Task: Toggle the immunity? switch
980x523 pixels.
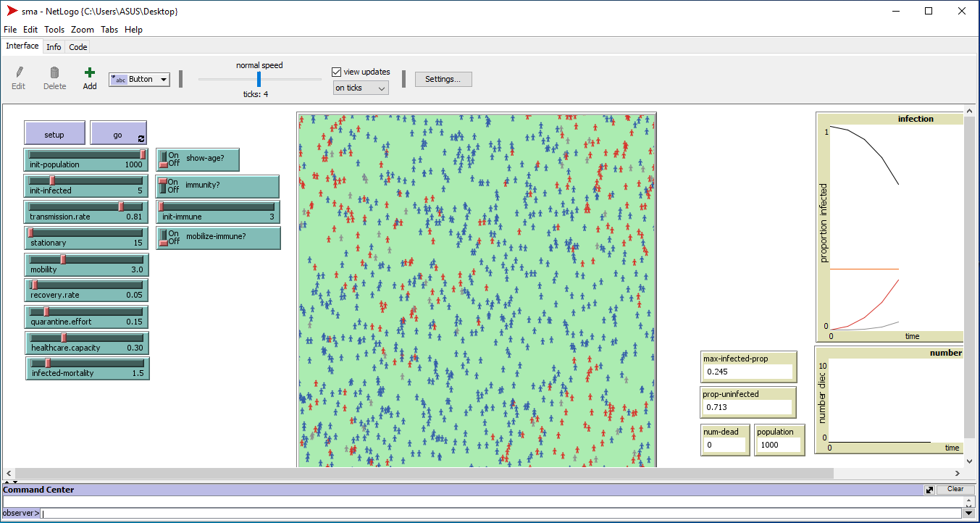Action: 163,186
